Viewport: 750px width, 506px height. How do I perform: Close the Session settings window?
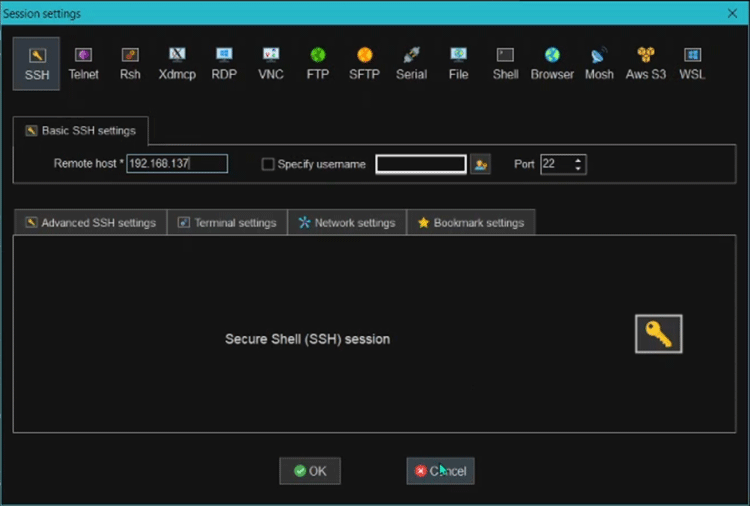point(732,13)
